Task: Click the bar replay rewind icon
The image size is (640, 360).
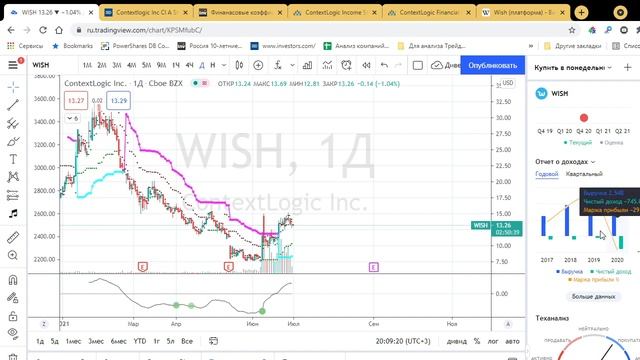Action: tap(366, 65)
